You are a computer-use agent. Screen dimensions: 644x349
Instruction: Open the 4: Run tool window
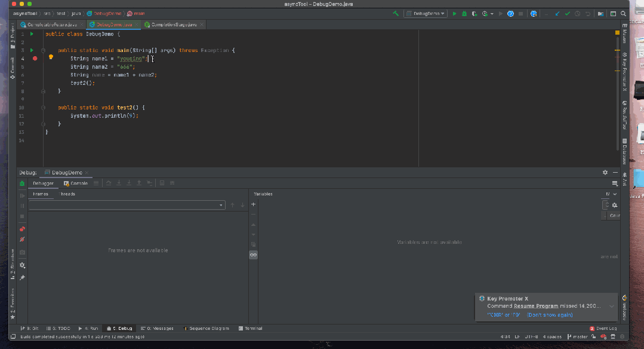click(x=88, y=329)
